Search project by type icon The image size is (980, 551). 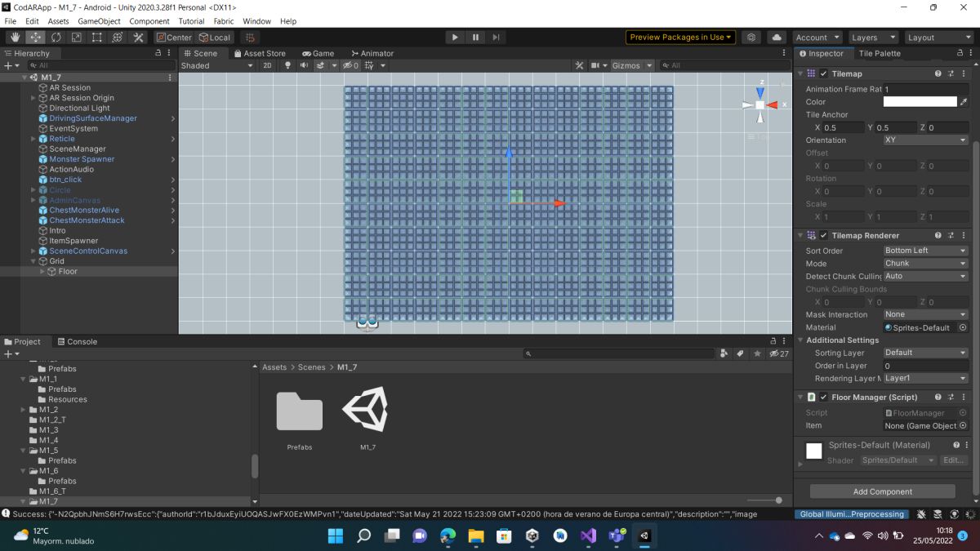(724, 353)
